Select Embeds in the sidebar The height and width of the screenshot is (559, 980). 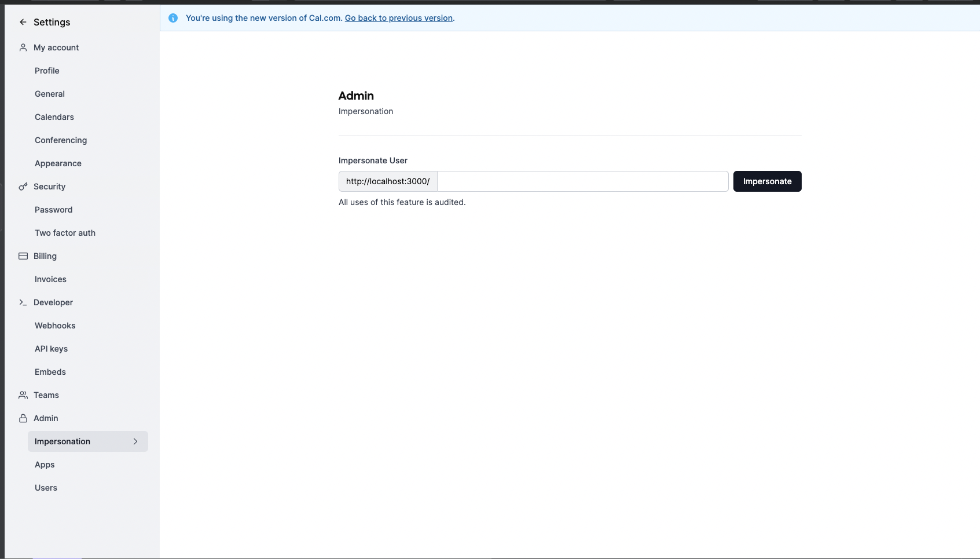tap(50, 372)
